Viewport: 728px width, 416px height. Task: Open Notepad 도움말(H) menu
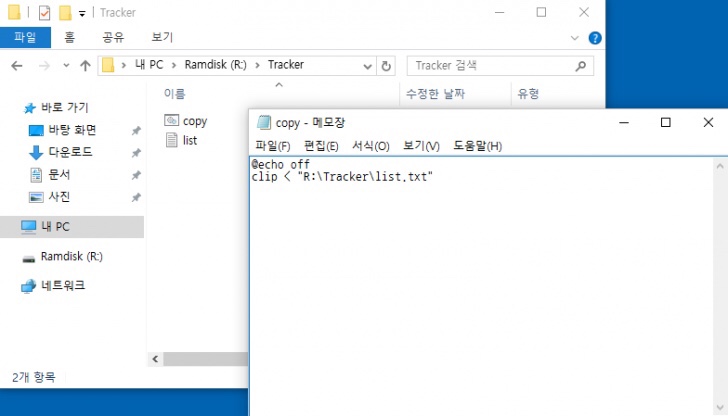click(x=477, y=146)
